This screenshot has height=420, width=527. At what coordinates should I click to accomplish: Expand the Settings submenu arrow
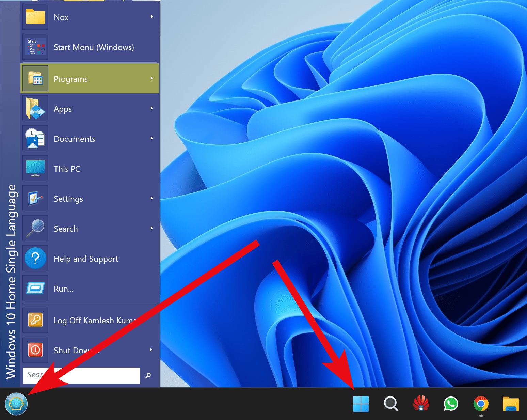(152, 199)
